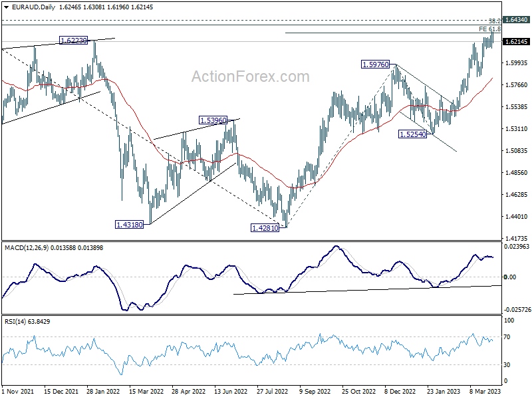Click the 8 Mar 2023 date label

tap(485, 391)
